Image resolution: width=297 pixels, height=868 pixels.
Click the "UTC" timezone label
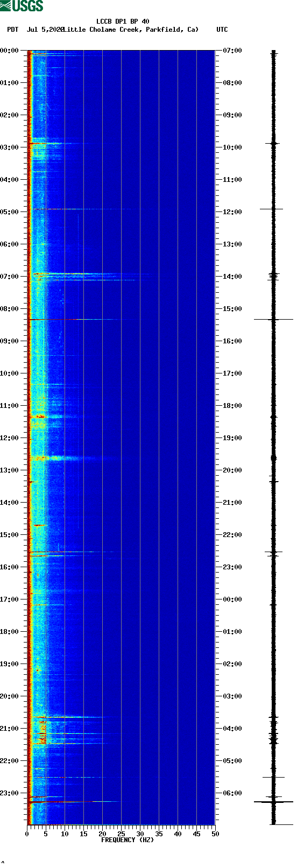point(222,30)
